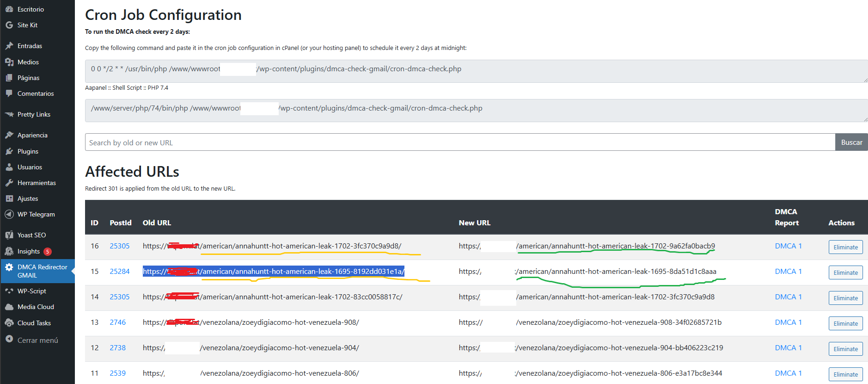Open the Apariencia menu
868x384 pixels.
tap(32, 135)
